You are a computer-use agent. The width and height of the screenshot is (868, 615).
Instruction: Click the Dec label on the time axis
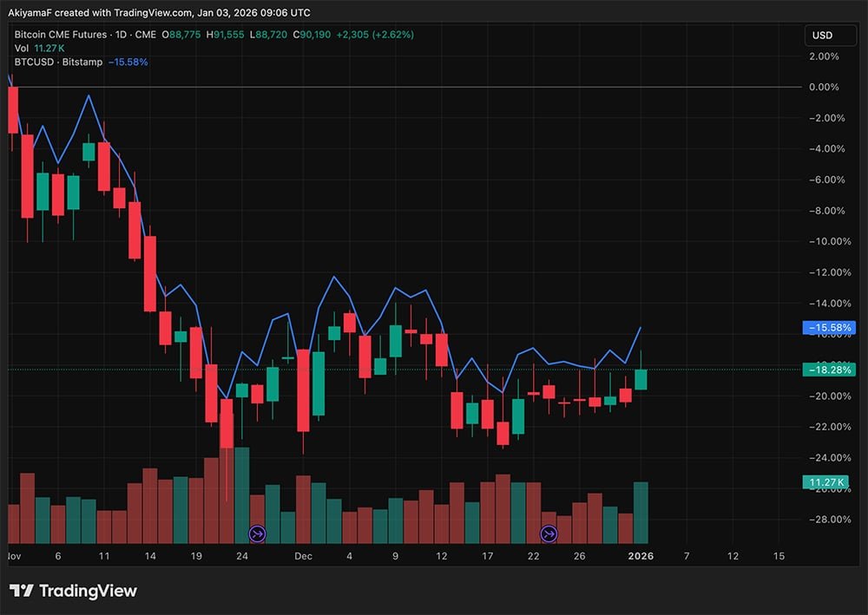(302, 556)
